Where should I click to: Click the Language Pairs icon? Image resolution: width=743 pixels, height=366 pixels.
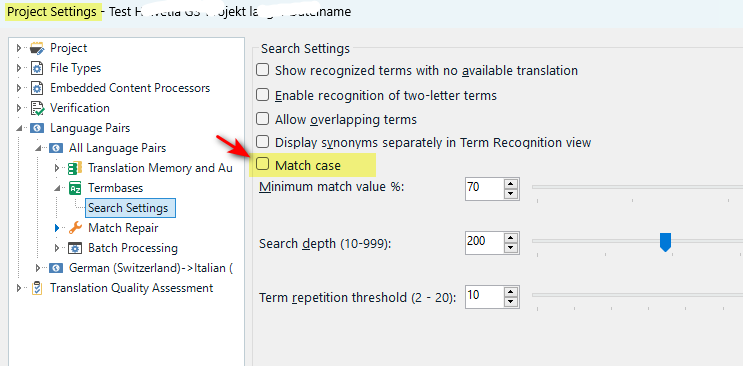click(37, 128)
